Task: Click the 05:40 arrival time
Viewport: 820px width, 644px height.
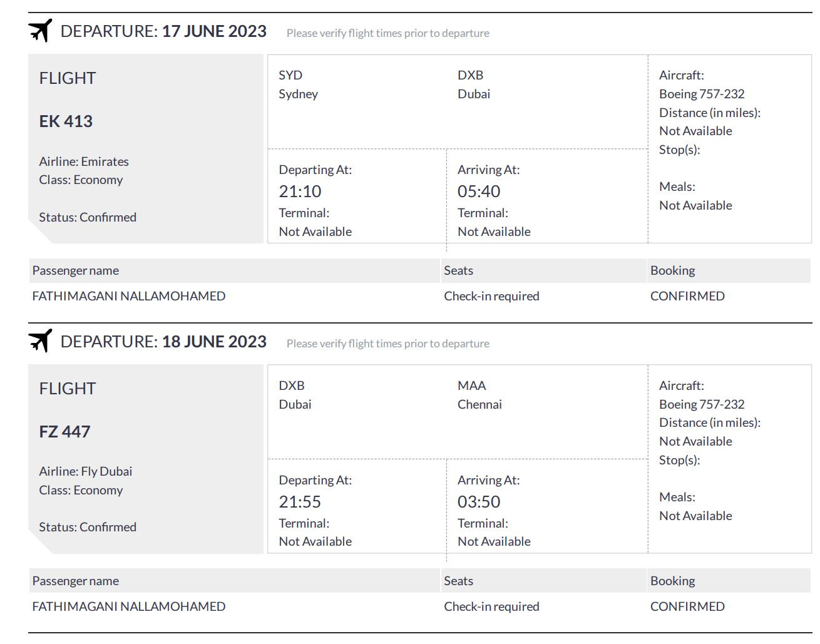Action: coord(479,191)
